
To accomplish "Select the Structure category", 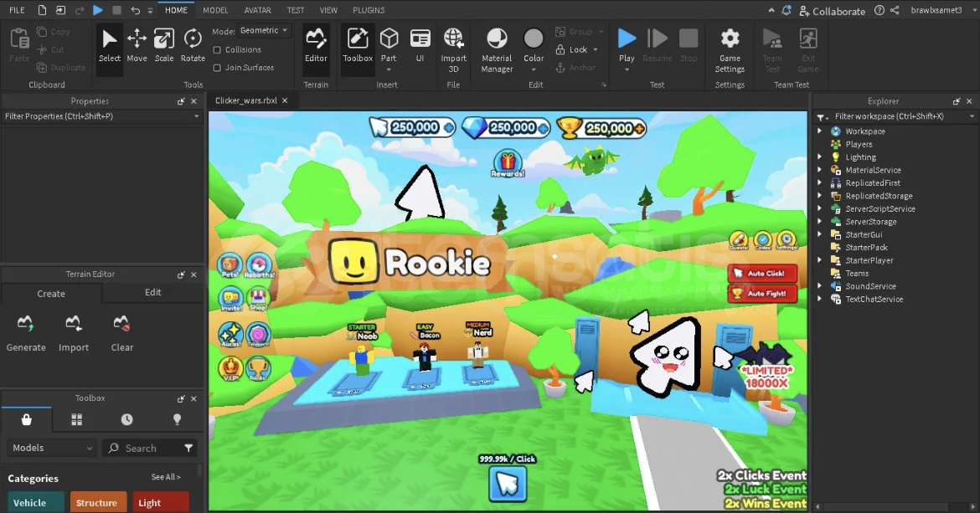I will tap(98, 502).
